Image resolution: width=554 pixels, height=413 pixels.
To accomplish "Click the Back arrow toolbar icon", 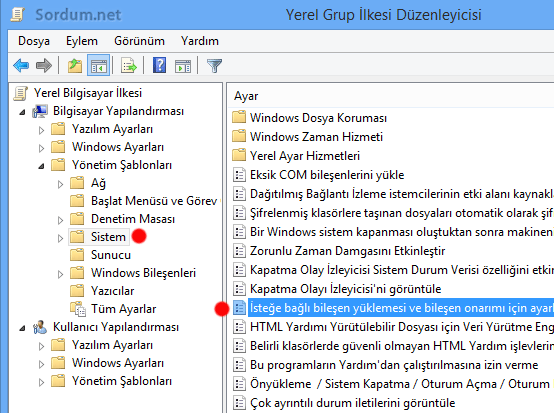I will (x=21, y=66).
